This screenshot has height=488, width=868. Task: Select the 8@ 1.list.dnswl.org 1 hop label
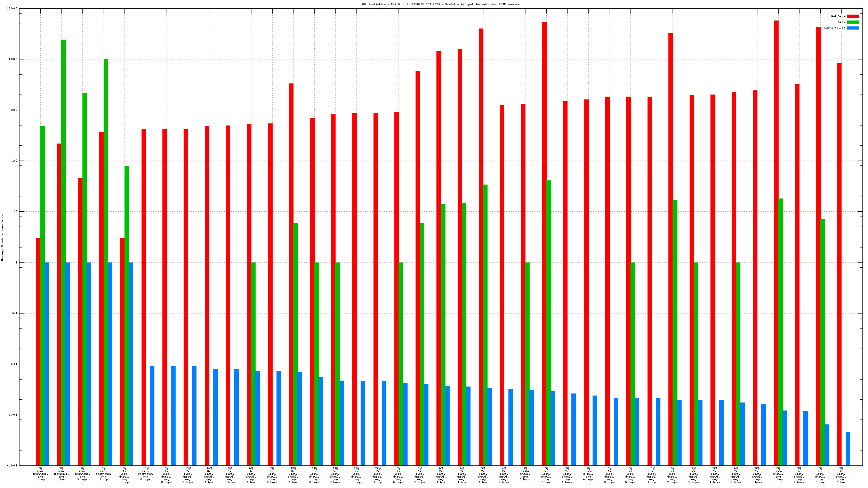tap(124, 475)
